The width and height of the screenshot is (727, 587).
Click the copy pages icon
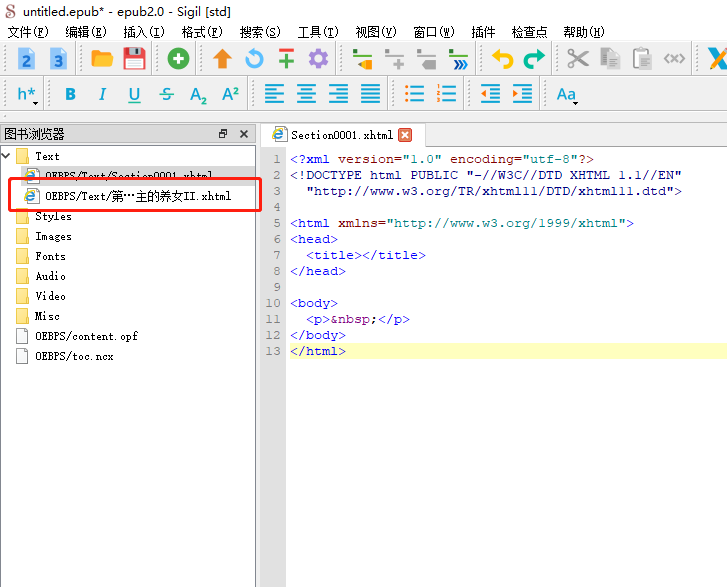(x=610, y=59)
